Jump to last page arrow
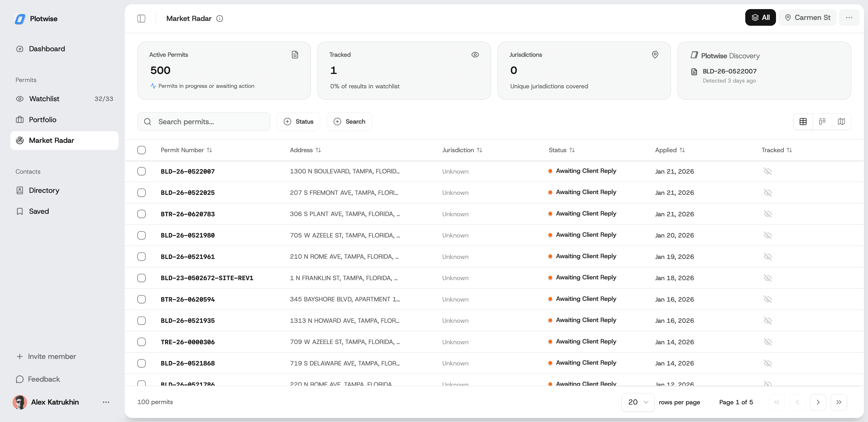The height and width of the screenshot is (422, 868). 839,402
